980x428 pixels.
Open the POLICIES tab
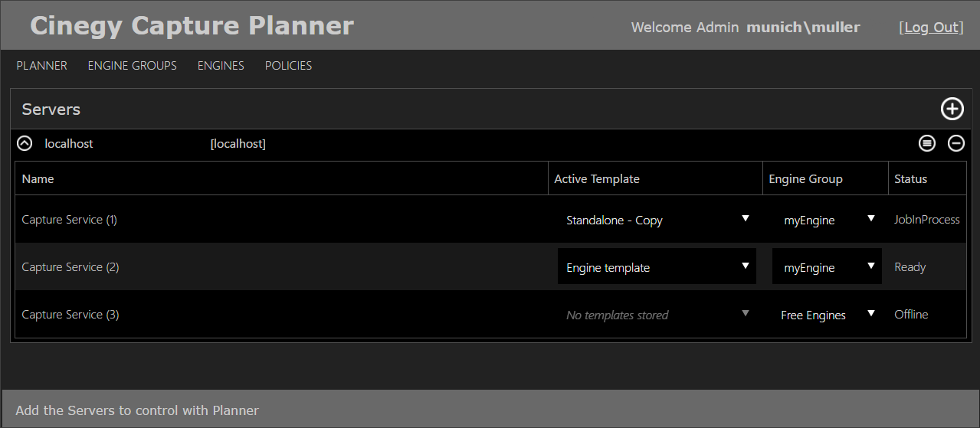288,66
